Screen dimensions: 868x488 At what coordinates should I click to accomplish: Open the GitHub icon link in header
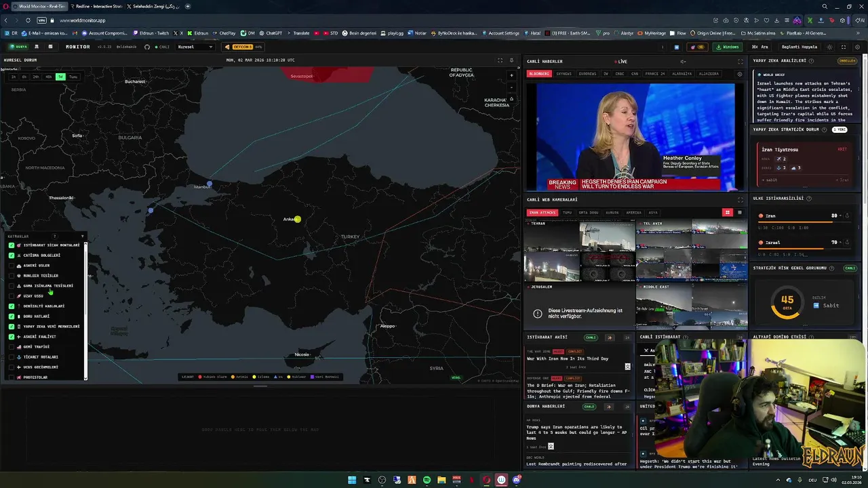click(x=147, y=47)
